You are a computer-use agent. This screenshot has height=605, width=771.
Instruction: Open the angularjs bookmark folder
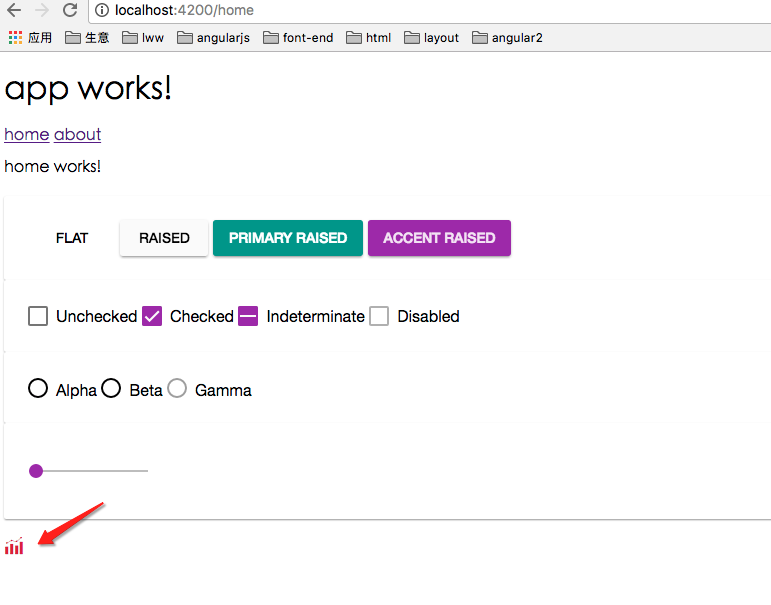(213, 37)
